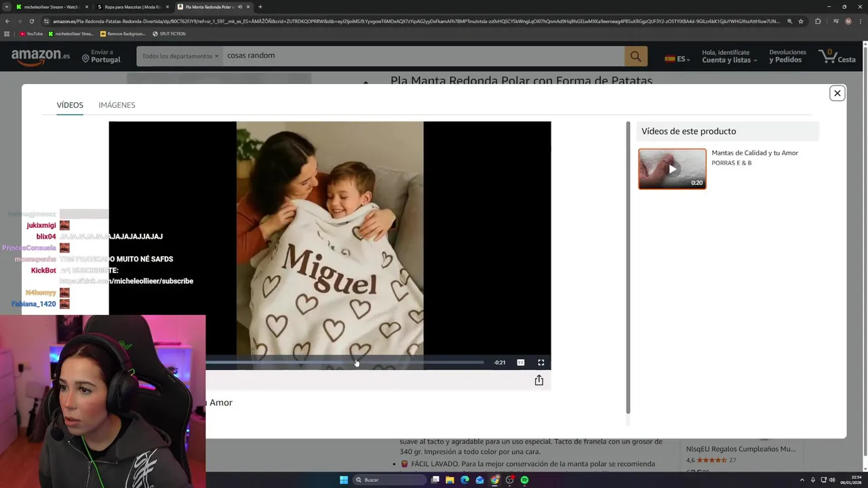
Task: Open the SPLIT FICTION bookmark
Action: (x=169, y=33)
